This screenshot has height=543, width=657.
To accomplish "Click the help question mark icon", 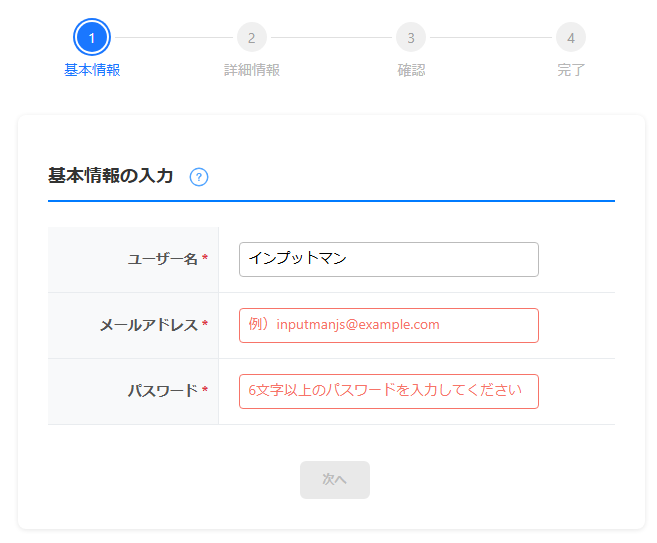I will (x=199, y=177).
